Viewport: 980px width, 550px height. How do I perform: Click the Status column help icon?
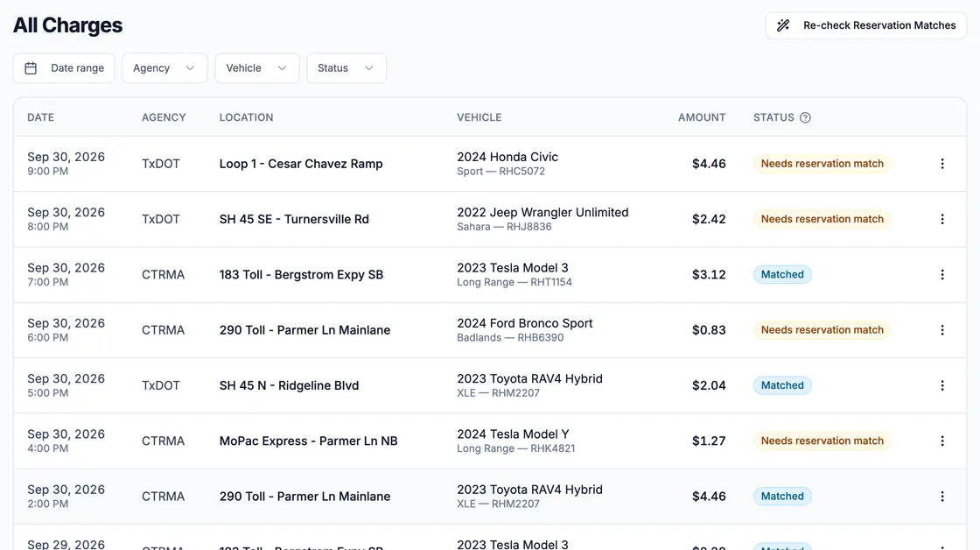click(x=805, y=117)
